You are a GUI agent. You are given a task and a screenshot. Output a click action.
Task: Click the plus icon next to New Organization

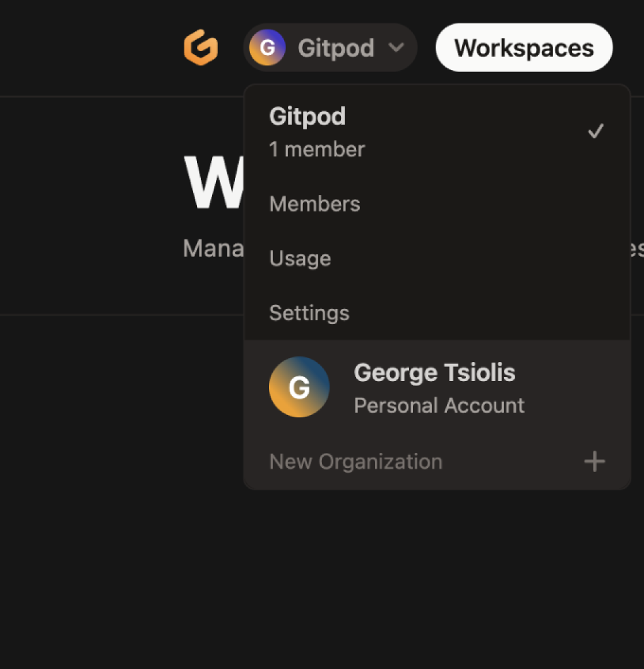point(593,461)
